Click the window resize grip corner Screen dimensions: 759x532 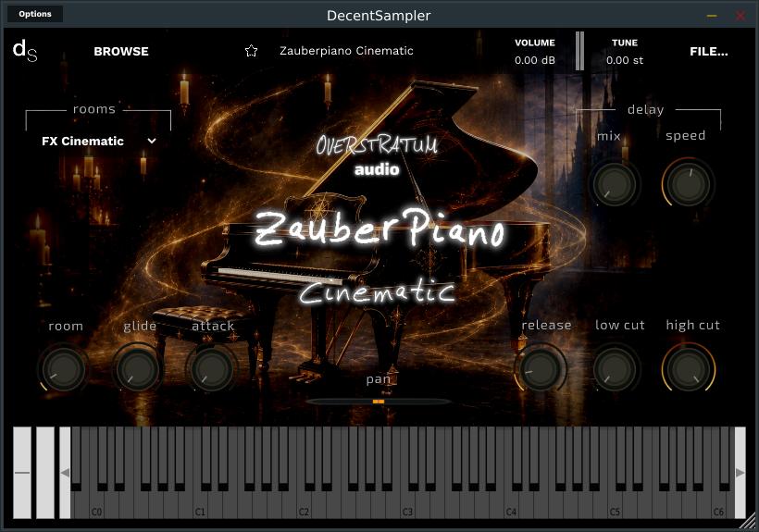749,522
